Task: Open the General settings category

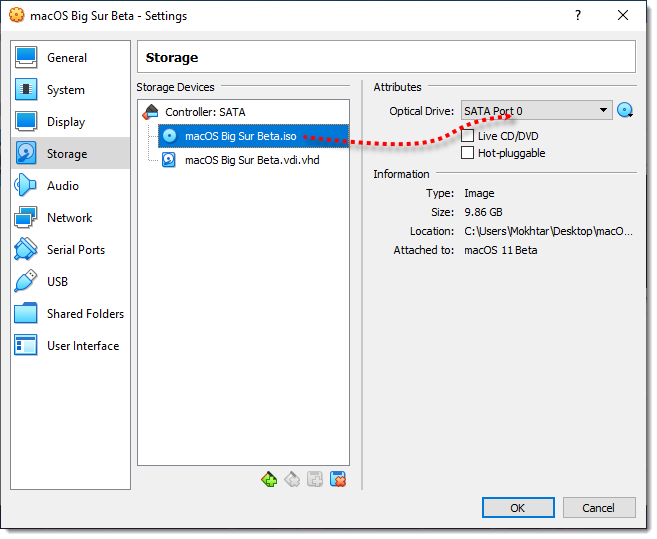Action: click(x=70, y=57)
